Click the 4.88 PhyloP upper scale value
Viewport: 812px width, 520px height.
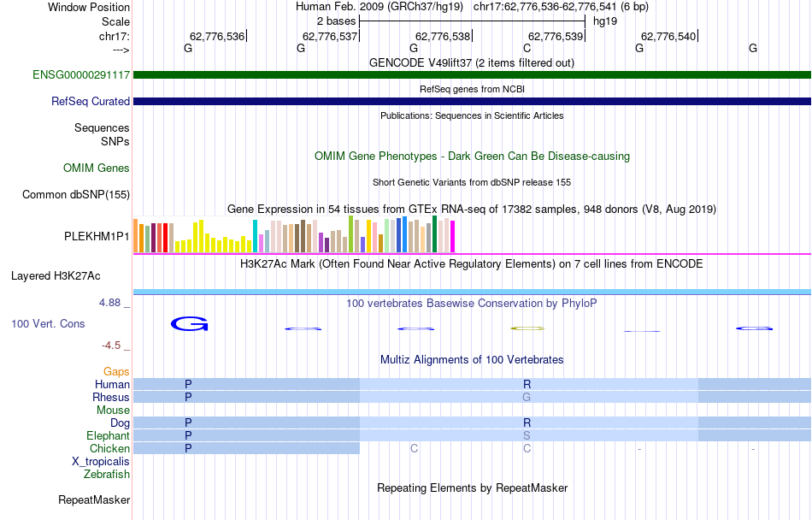(x=109, y=303)
